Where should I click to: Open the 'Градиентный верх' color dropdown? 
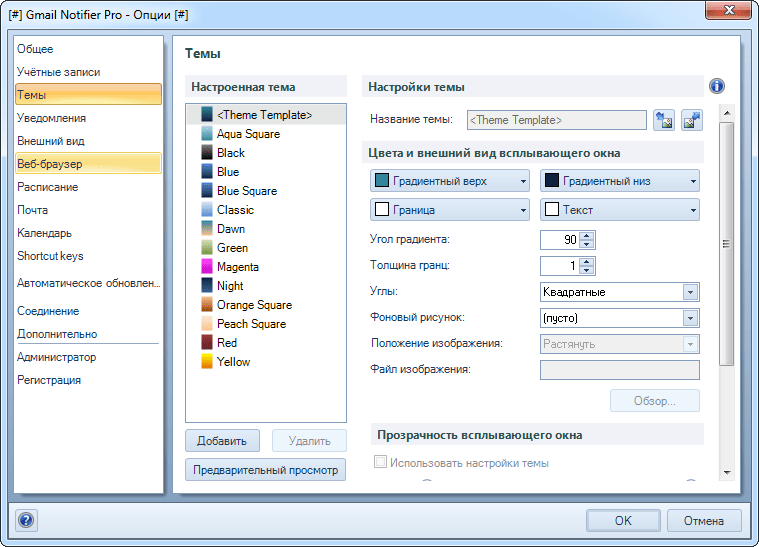(450, 181)
